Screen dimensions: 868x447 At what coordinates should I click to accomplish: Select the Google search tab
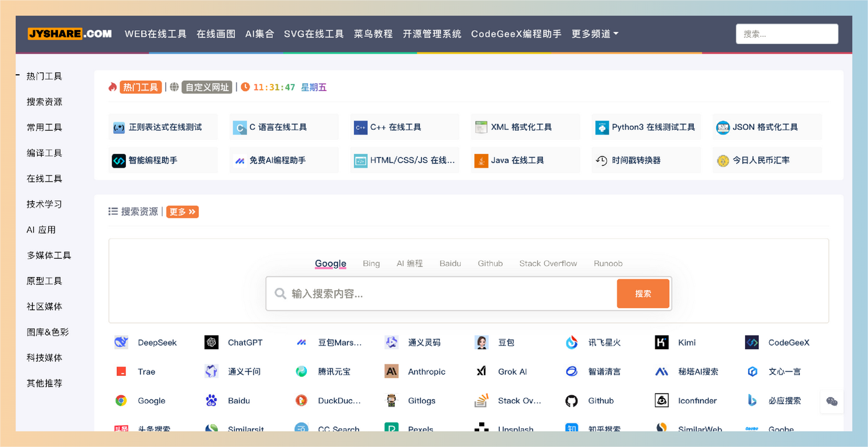(x=330, y=264)
